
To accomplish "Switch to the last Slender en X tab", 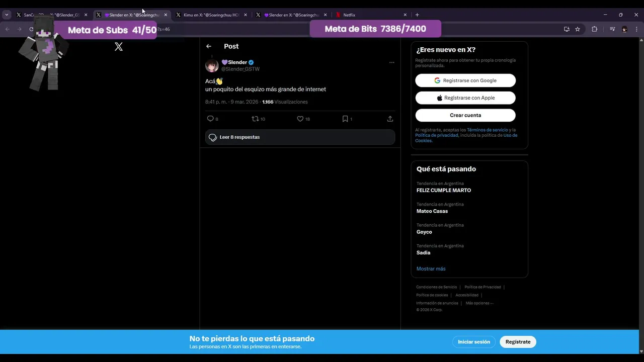I will [x=292, y=15].
